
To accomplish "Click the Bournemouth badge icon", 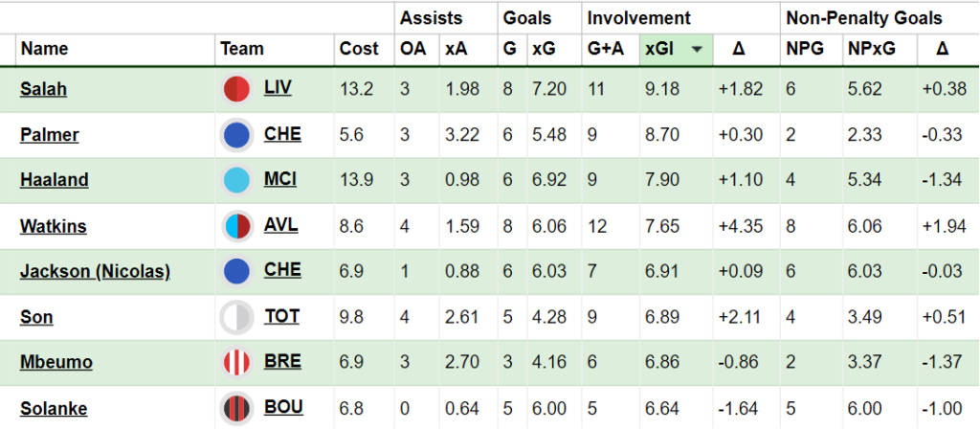I will [x=235, y=408].
